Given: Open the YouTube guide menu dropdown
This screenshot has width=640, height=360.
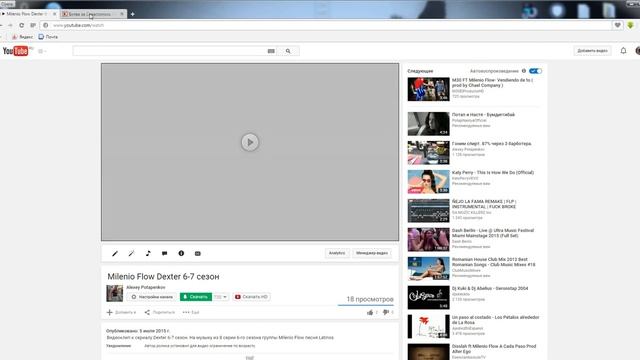Looking at the screenshot, I should tap(42, 51).
